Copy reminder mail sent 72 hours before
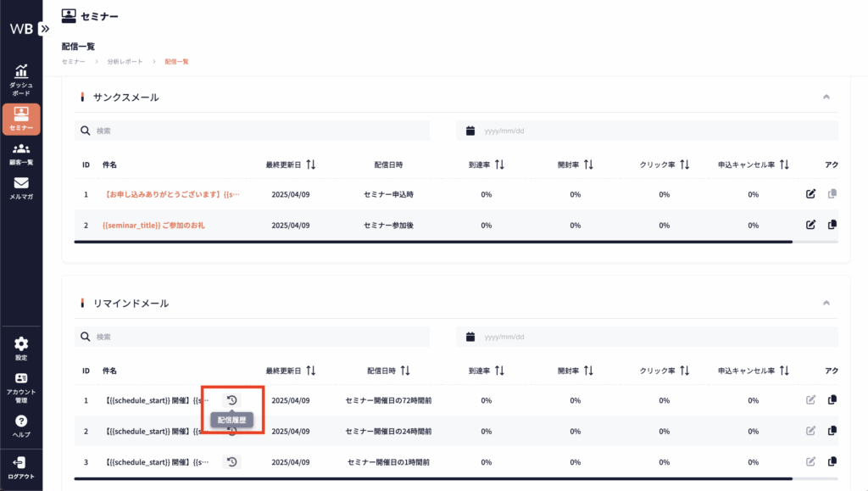This screenshot has height=491, width=868. (832, 400)
